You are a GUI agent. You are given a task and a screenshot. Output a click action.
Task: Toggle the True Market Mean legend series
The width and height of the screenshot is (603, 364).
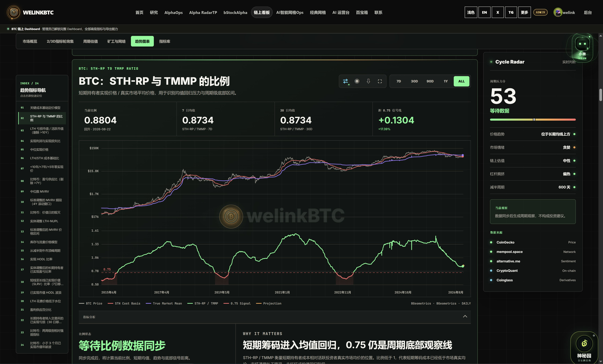164,304
